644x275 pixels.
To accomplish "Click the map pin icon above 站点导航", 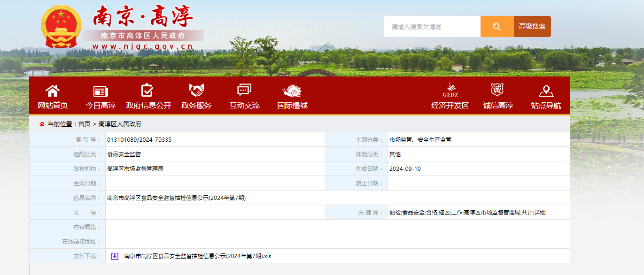I will click(x=546, y=91).
